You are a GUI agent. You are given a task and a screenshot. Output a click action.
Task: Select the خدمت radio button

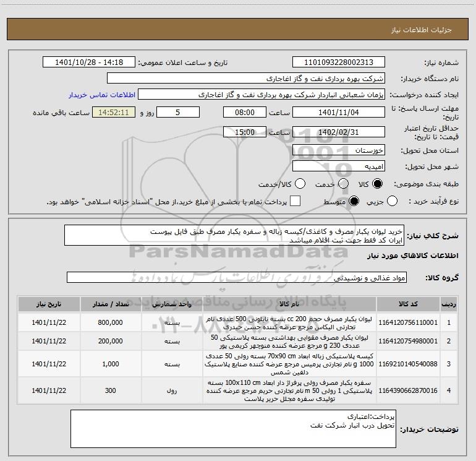[x=343, y=184]
